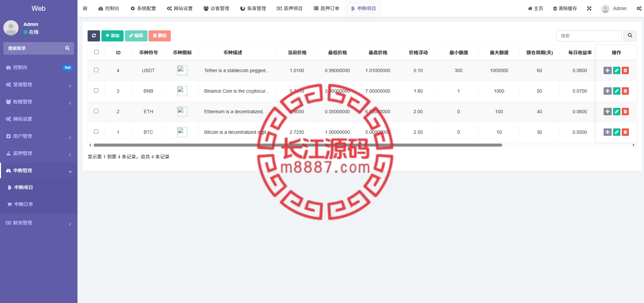Click the red delete icon for BNB row
This screenshot has width=644, height=303.
[625, 91]
